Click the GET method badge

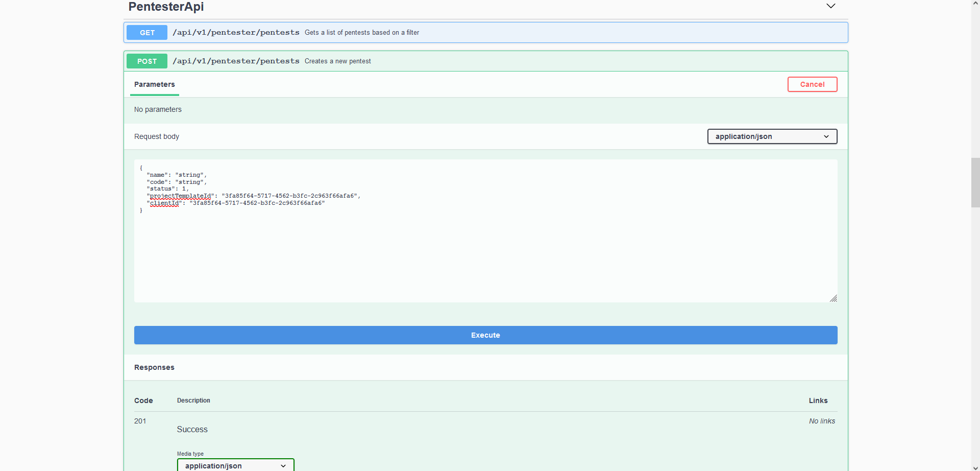coord(146,32)
